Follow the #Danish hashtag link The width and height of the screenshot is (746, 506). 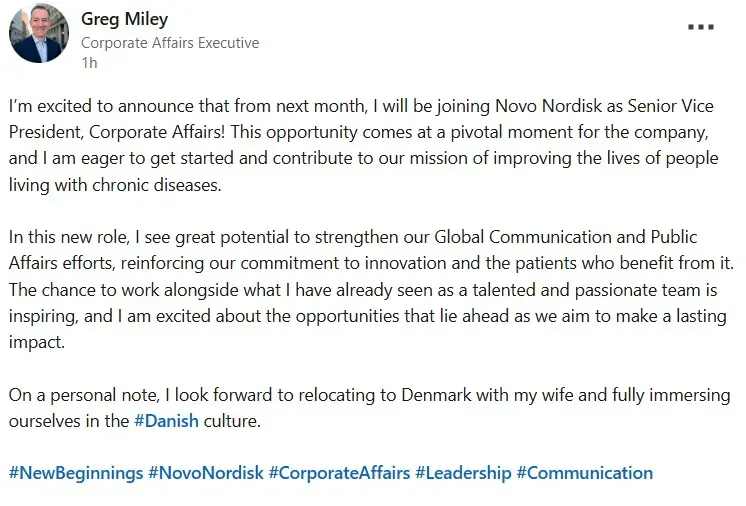166,421
